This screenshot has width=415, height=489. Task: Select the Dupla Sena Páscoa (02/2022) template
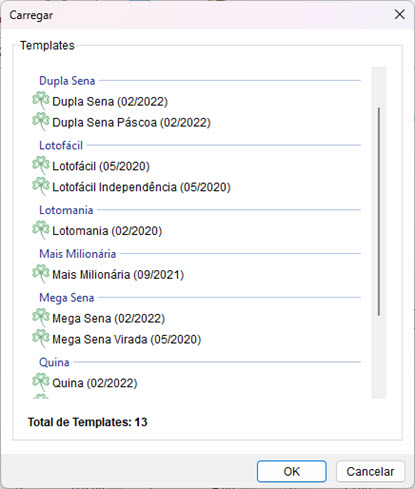click(x=131, y=122)
